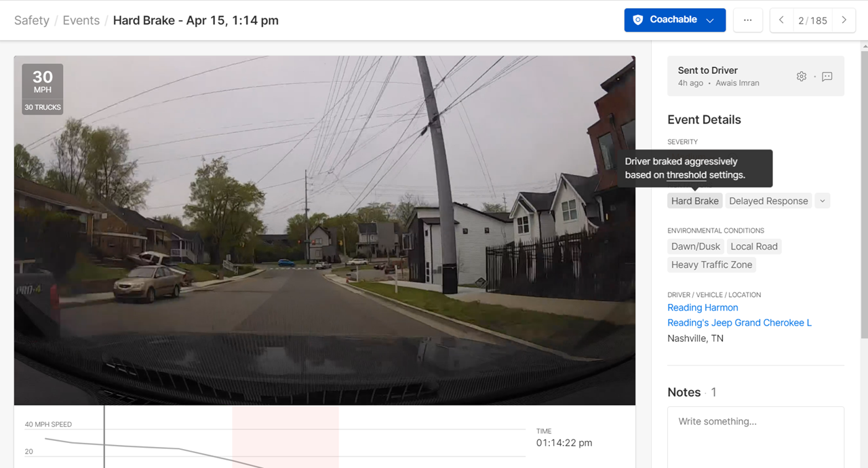868x468 pixels.
Task: Click the Local Road condition tag
Action: pyautogui.click(x=754, y=246)
